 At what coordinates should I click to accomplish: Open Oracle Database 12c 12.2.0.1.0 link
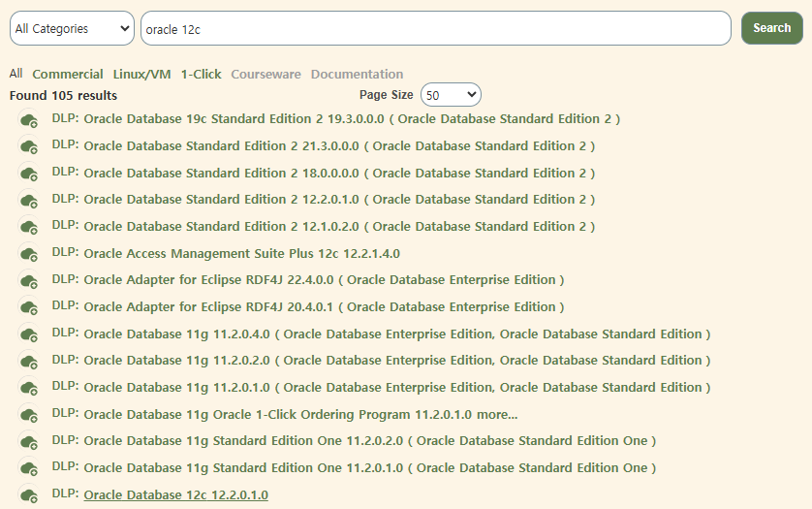point(176,495)
